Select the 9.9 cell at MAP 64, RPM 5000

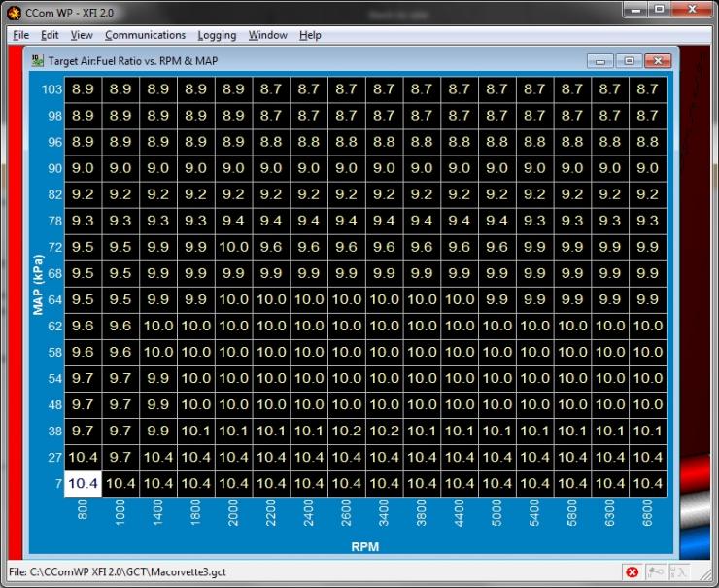tap(497, 299)
